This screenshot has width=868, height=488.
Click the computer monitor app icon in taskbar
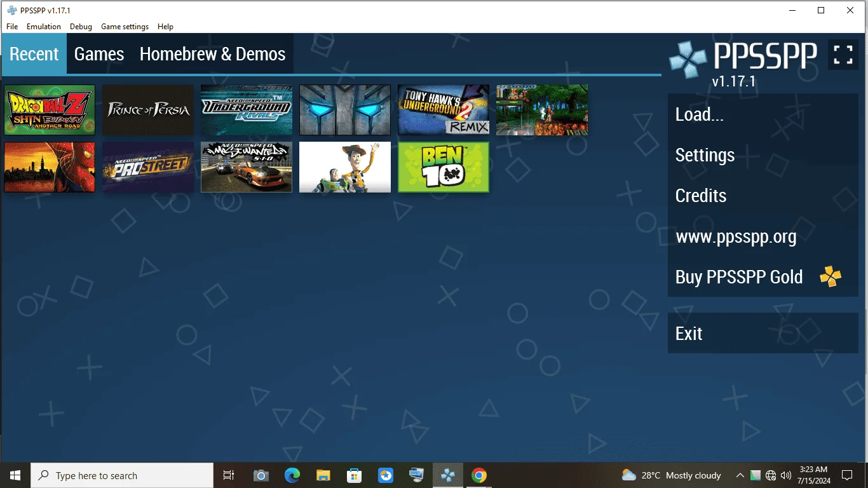[417, 475]
